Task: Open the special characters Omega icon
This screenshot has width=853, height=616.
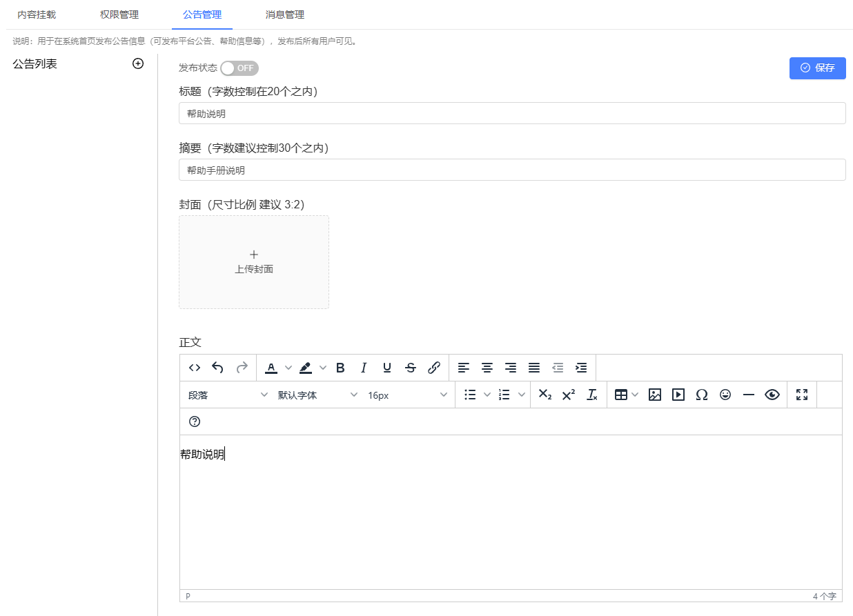Action: [702, 395]
